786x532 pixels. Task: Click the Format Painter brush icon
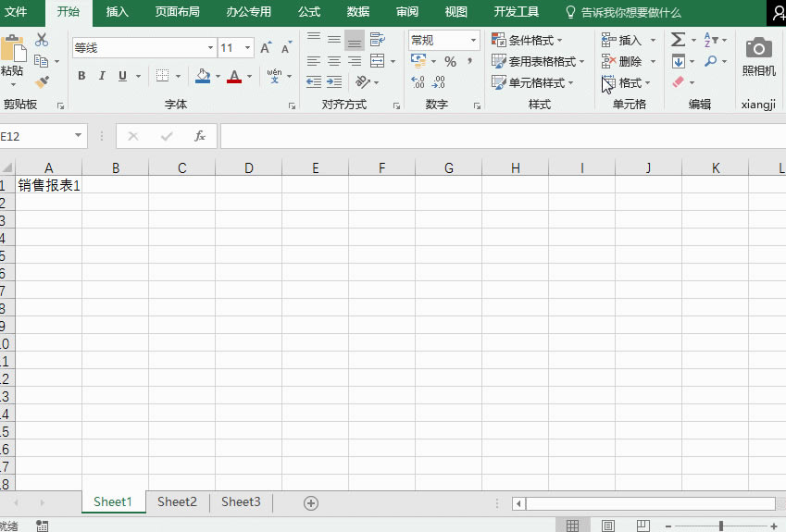(42, 82)
